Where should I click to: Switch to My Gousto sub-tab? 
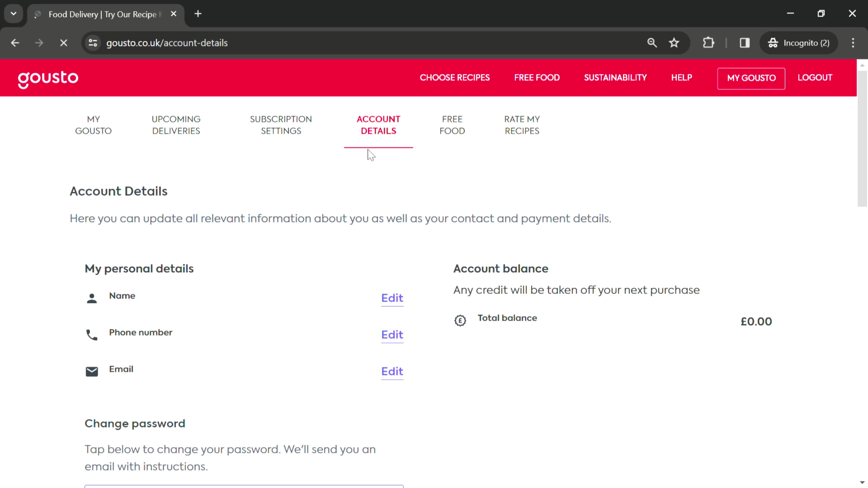[93, 125]
